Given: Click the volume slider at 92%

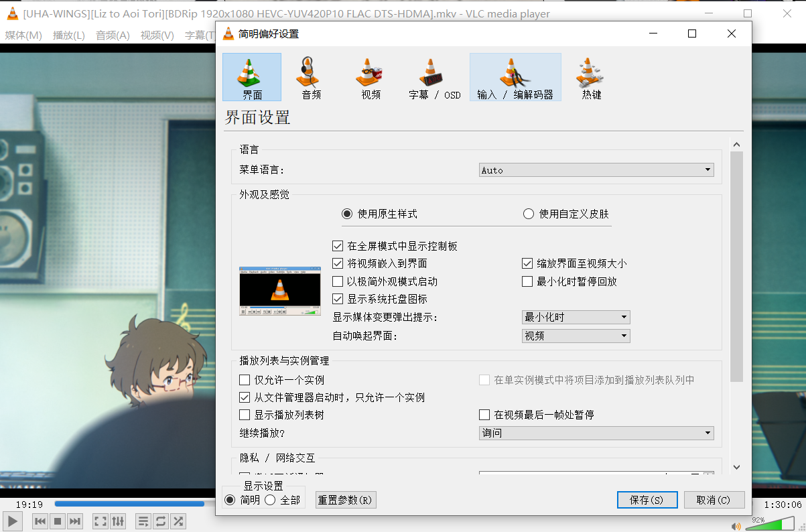Looking at the screenshot, I should coord(769,525).
